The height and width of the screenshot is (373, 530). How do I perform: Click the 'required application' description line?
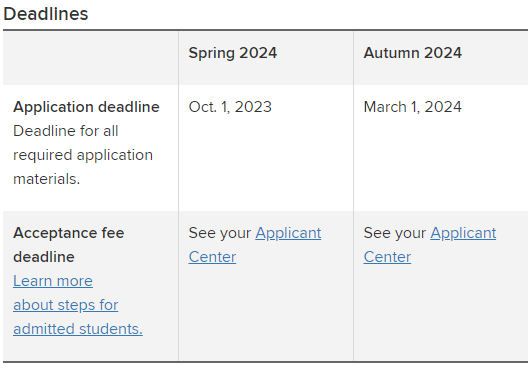pos(83,155)
